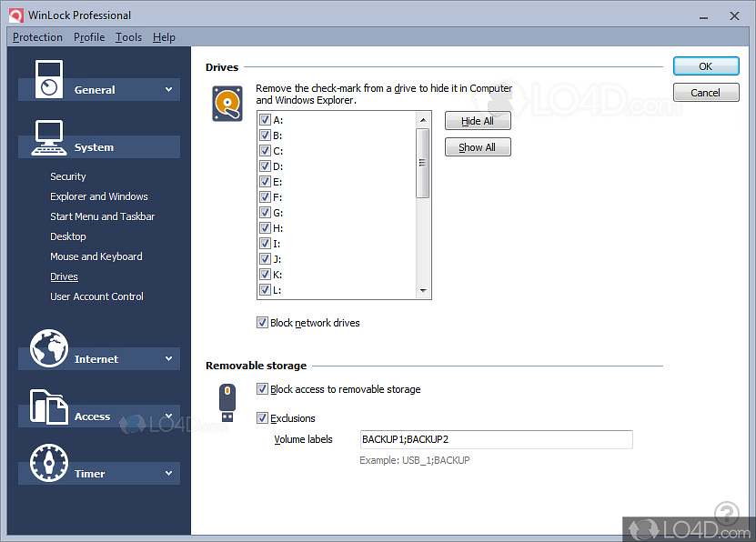
Task: Open the Protection menu
Action: coord(36,37)
